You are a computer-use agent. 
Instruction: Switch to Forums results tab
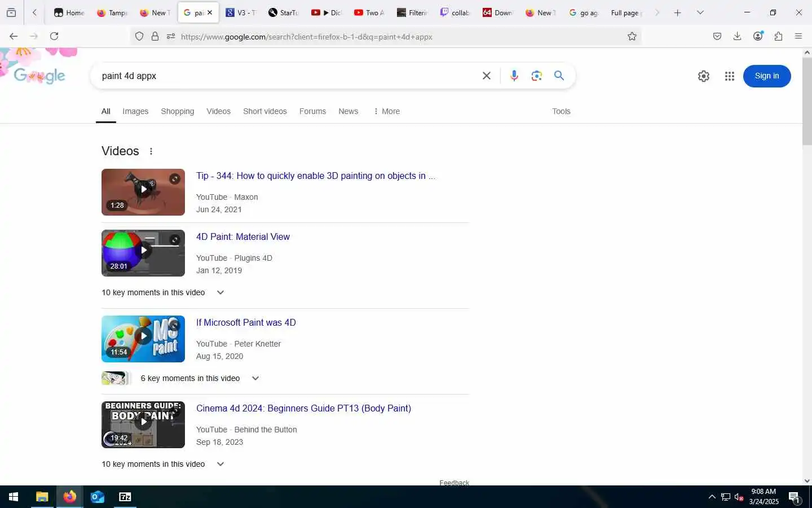(x=312, y=111)
